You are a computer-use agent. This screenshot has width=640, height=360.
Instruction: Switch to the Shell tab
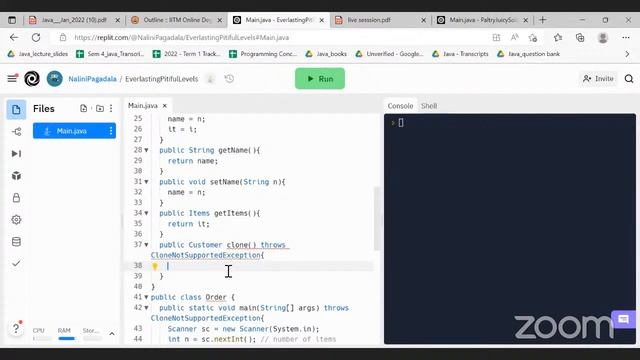pos(429,106)
